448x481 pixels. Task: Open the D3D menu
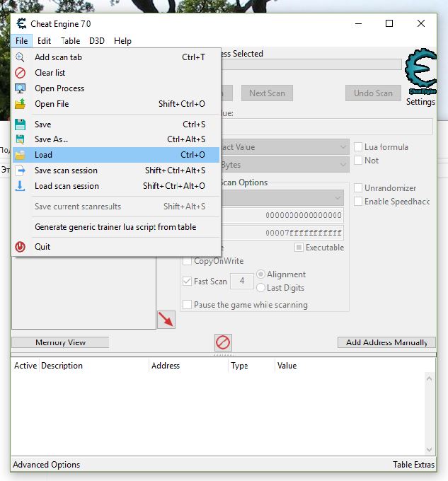point(97,41)
